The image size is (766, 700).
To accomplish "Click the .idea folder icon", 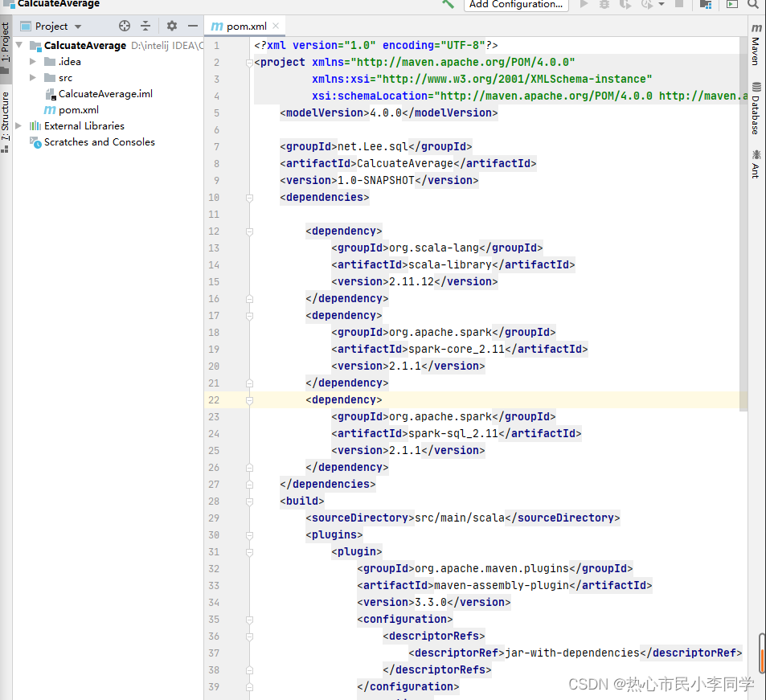I will pos(50,62).
